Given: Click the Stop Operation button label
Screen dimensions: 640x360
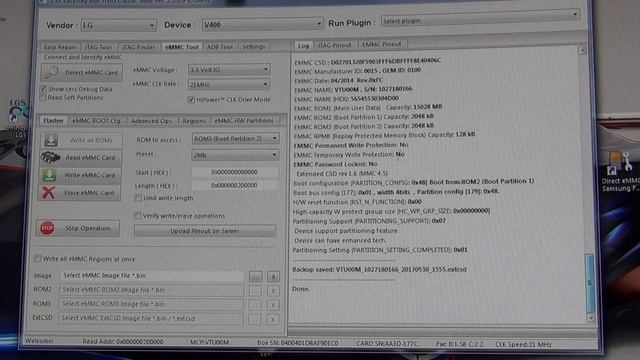Looking at the screenshot, I should pos(87,228).
